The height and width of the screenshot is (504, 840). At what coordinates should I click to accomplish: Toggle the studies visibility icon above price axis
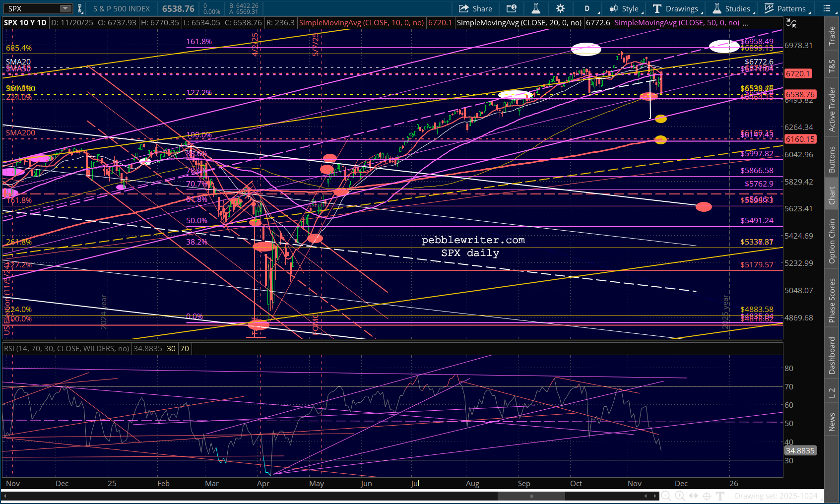pyautogui.click(x=791, y=23)
